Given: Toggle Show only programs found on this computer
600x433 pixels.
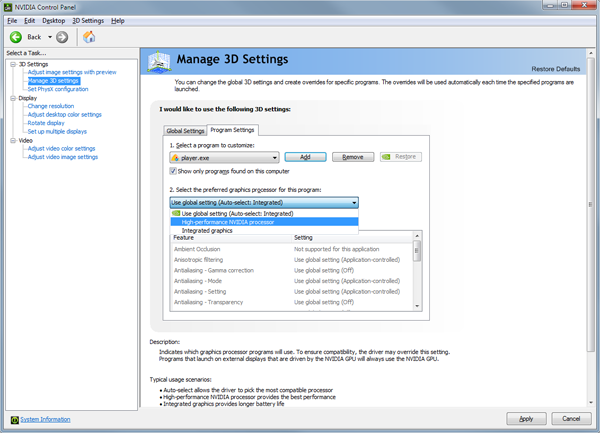Looking at the screenshot, I should click(x=173, y=171).
